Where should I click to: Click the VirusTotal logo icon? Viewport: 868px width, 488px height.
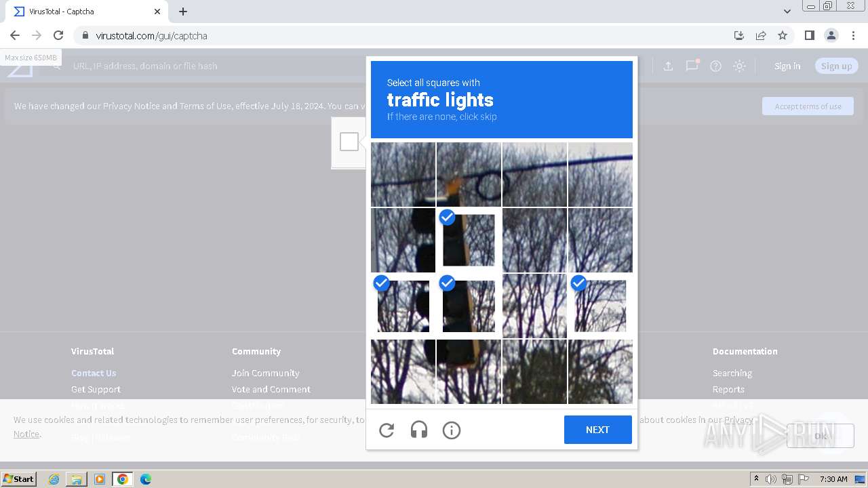pyautogui.click(x=20, y=66)
